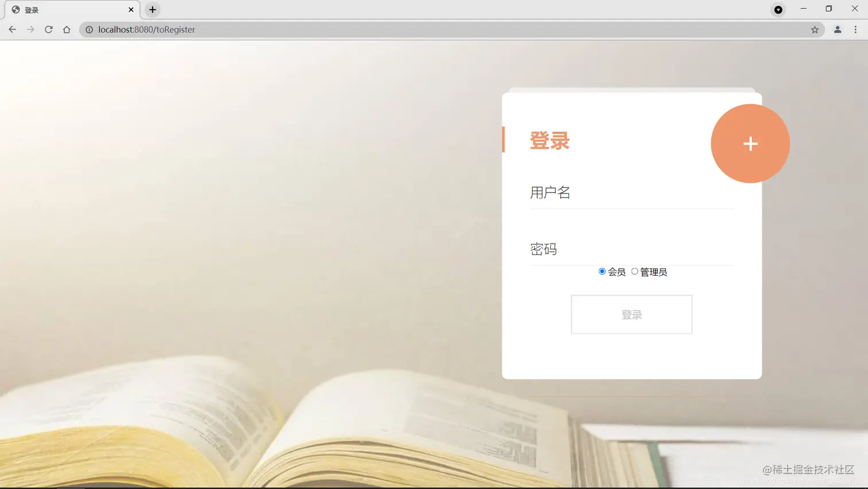Bookmark this page with the star icon
Viewport: 868px width, 489px height.
pyautogui.click(x=815, y=29)
